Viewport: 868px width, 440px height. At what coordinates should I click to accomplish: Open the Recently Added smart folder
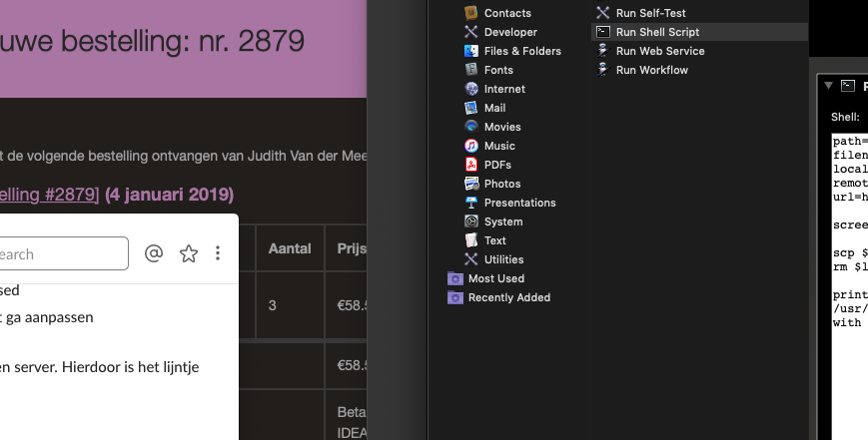point(508,297)
